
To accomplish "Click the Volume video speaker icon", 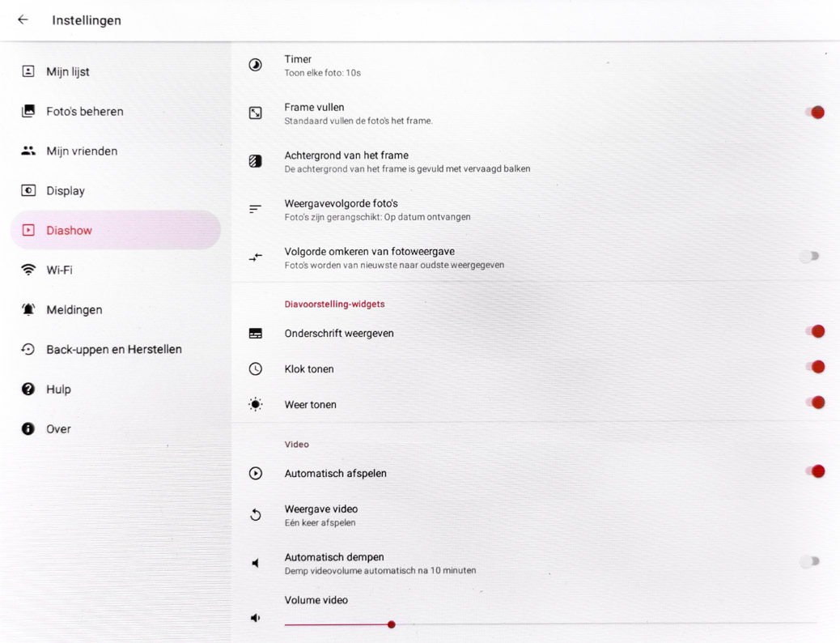I will [255, 618].
